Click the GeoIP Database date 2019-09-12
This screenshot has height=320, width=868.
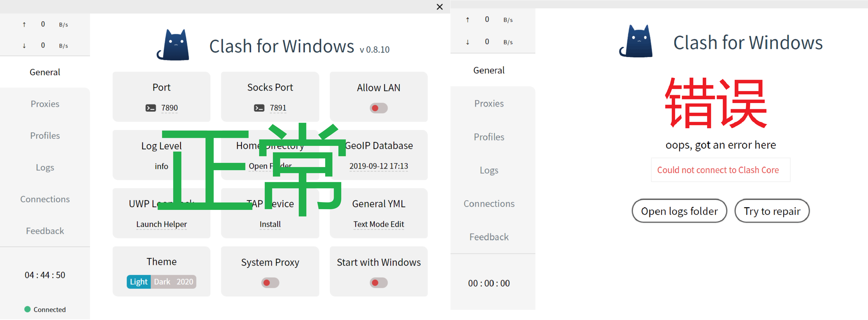[378, 166]
